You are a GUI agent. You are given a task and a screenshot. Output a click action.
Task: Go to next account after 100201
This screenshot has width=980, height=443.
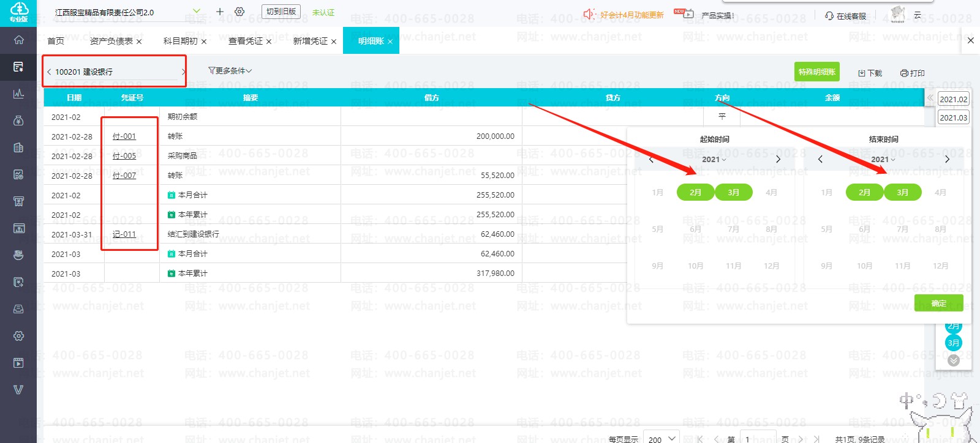point(183,72)
